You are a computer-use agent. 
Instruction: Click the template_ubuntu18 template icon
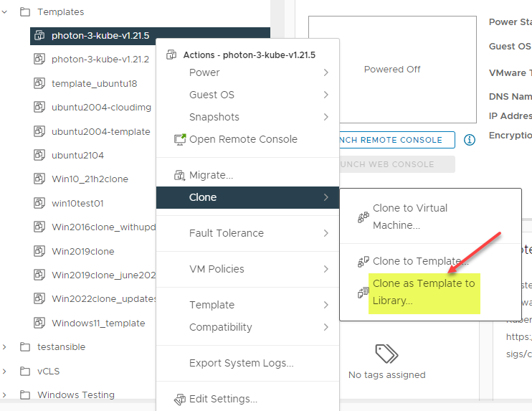tap(39, 83)
